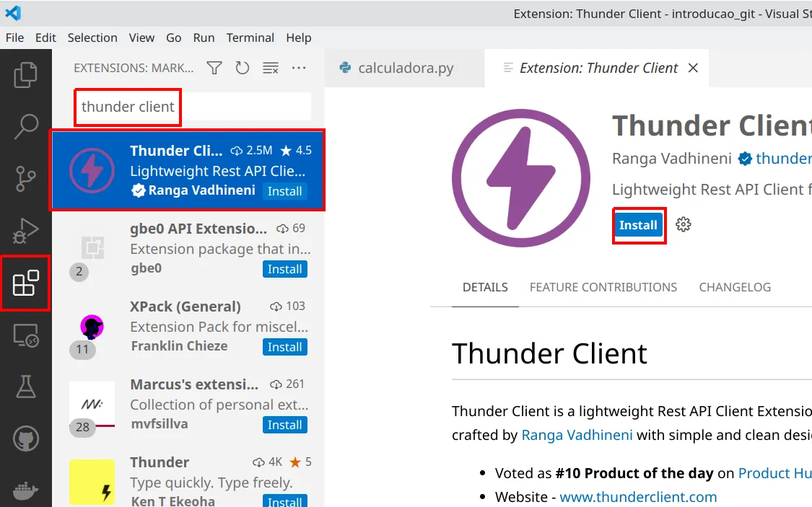Screen dimensions: 812x507
Task: Clear extensions search results icon
Action: [271, 68]
